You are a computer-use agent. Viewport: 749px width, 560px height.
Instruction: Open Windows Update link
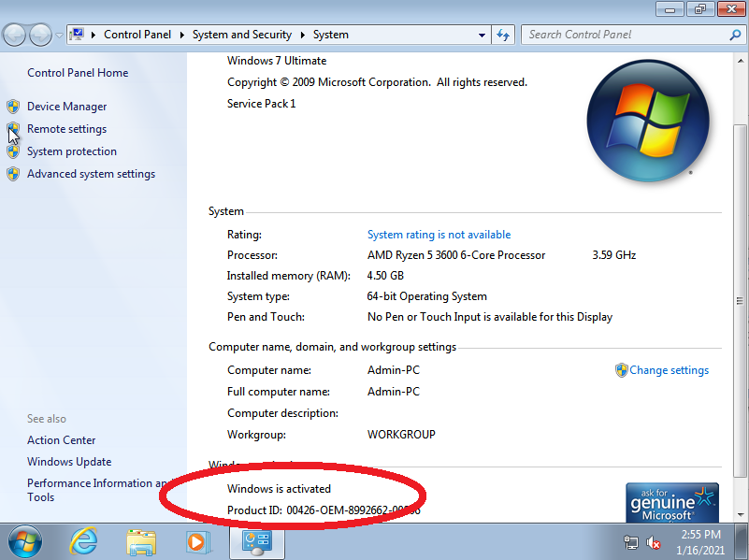(x=69, y=462)
